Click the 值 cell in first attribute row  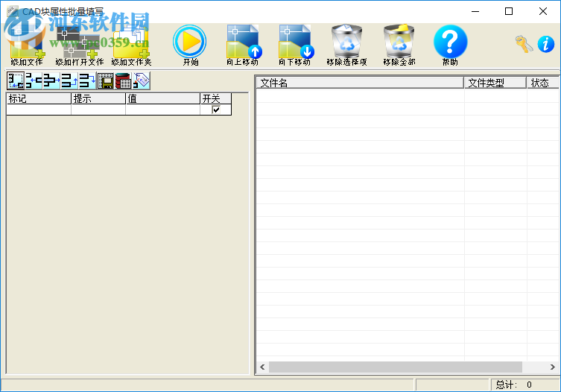(x=163, y=110)
